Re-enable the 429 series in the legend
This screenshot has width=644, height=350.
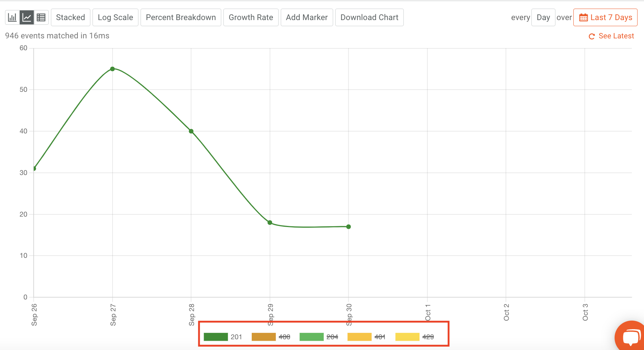[x=428, y=337]
